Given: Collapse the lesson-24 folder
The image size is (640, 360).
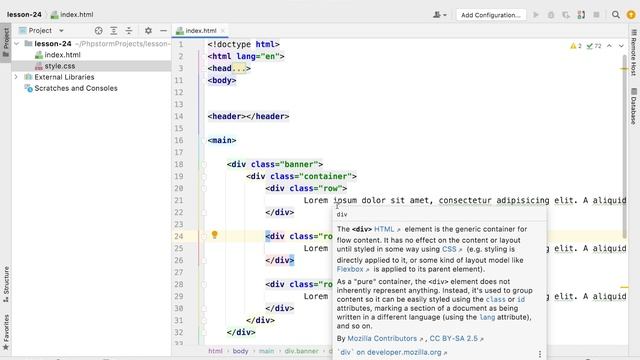Looking at the screenshot, I should pos(17,43).
